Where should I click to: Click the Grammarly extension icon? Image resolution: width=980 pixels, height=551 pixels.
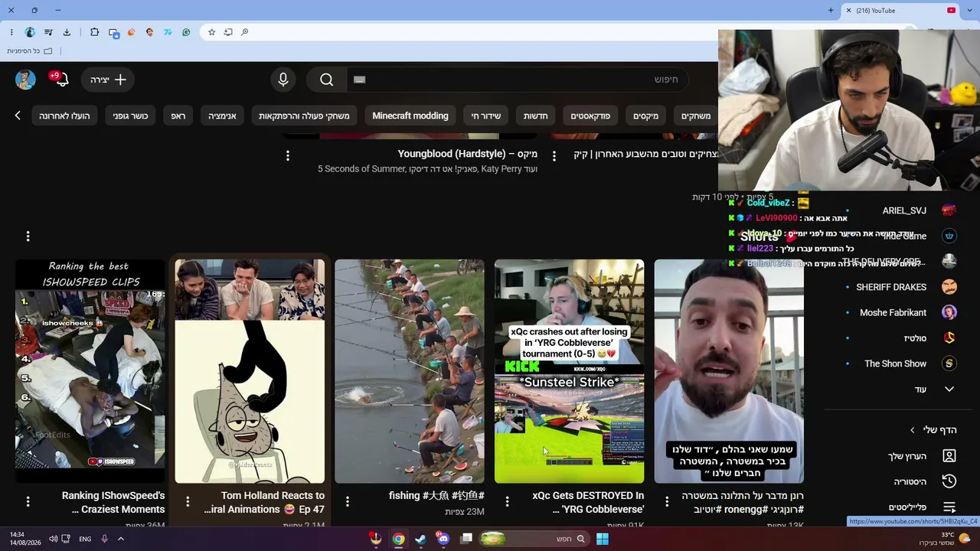tap(186, 32)
